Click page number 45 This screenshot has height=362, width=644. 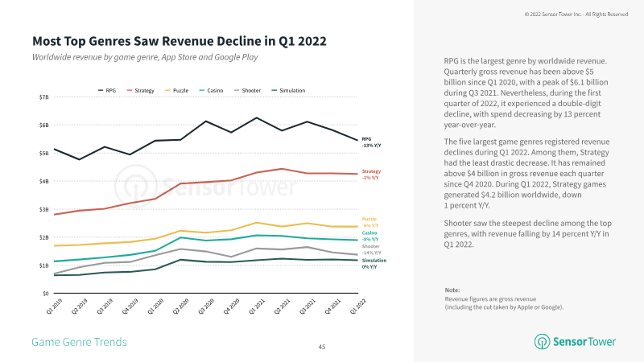click(x=321, y=347)
